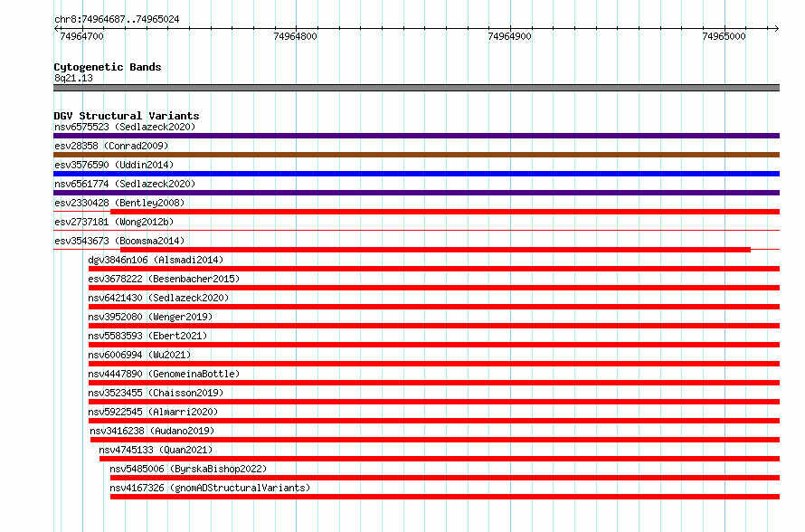Open variant esv3576590 (Uddin2014) label

point(114,165)
